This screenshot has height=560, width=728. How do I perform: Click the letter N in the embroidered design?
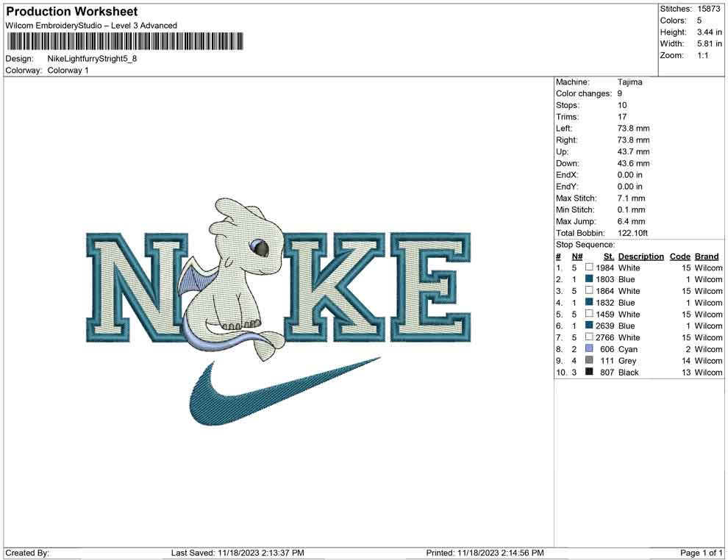coord(137,287)
